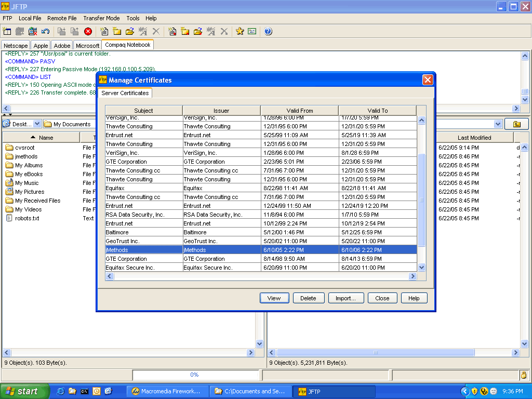Click the greyed-out upload file icon

(x=75, y=32)
